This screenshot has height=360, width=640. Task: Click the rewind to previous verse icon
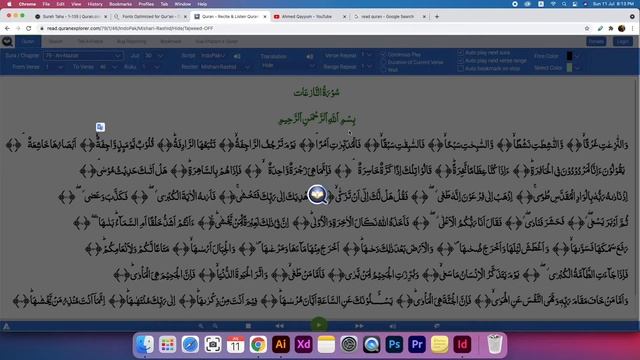click(x=280, y=326)
